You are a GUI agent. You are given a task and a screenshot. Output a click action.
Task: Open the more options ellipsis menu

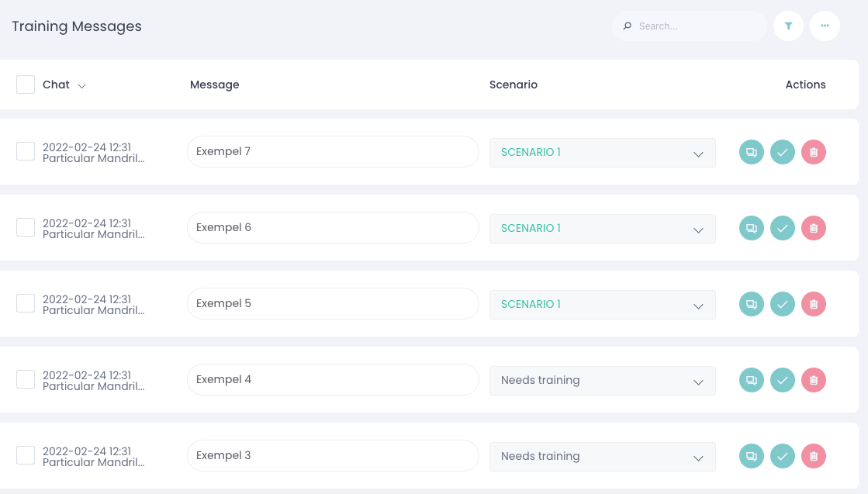825,26
